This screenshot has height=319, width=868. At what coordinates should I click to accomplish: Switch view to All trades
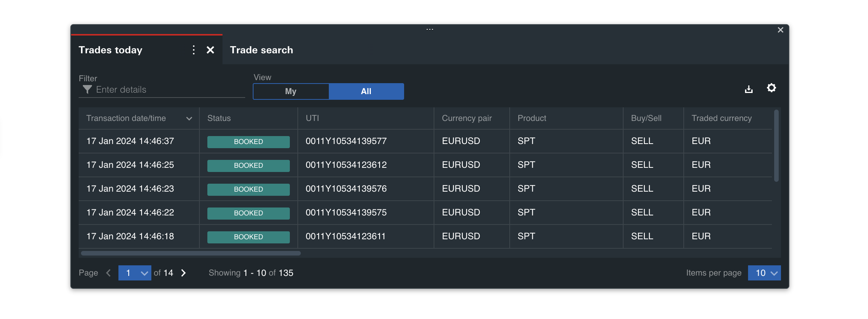(366, 91)
